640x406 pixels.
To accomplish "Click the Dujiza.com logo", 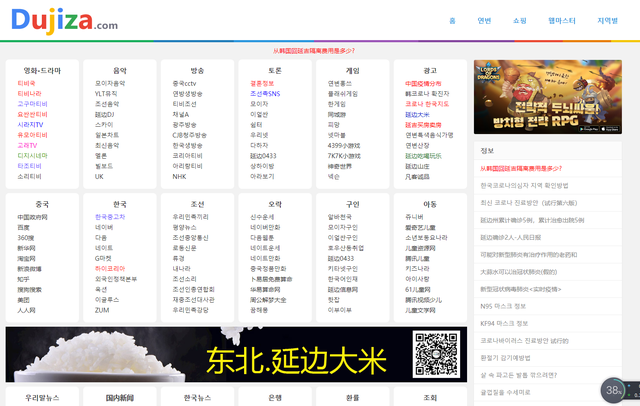I will point(64,20).
